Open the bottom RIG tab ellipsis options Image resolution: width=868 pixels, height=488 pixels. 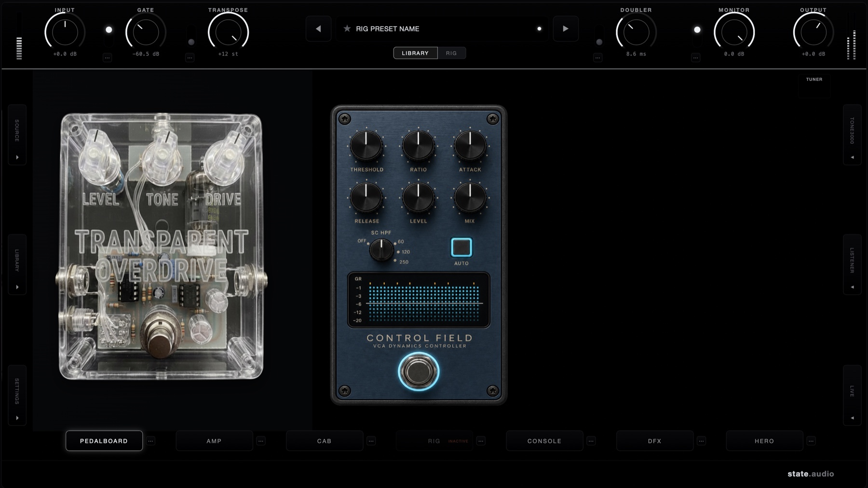click(481, 441)
